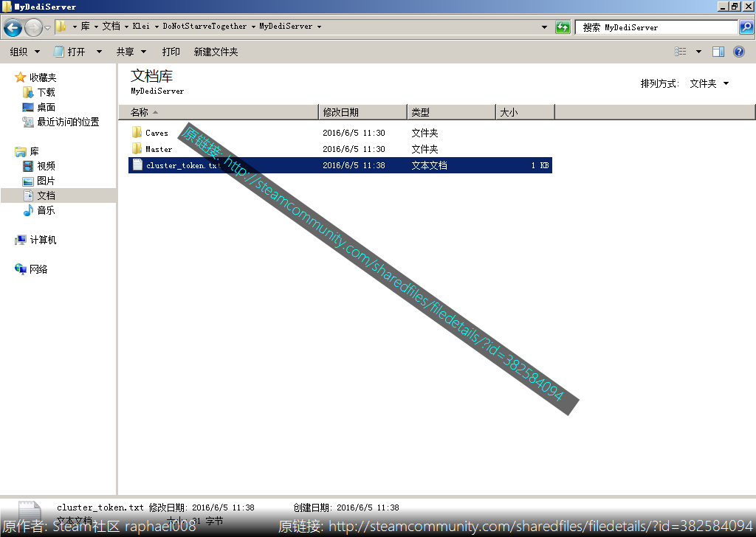This screenshot has height=537, width=756.
Task: Click 新建文件夹 to create a folder
Action: point(216,52)
